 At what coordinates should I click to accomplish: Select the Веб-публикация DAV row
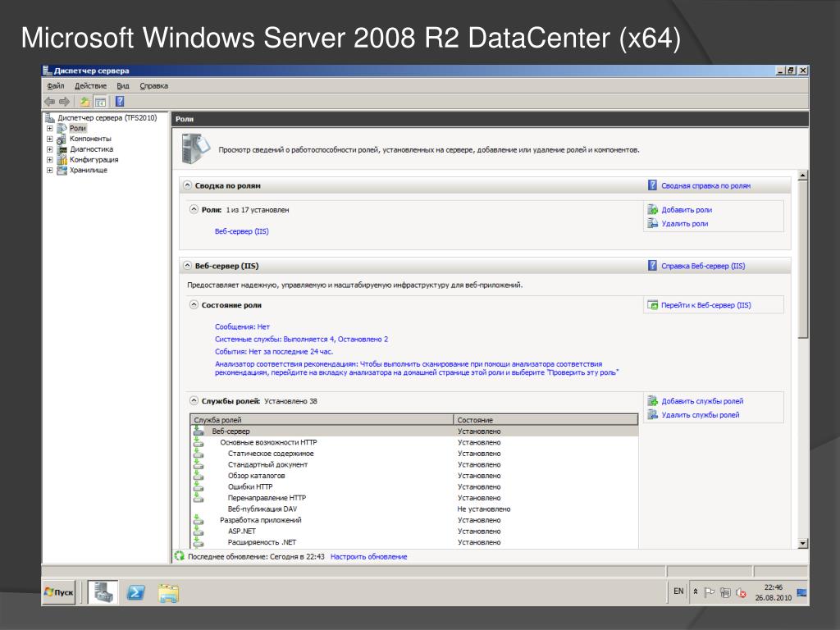(414, 509)
